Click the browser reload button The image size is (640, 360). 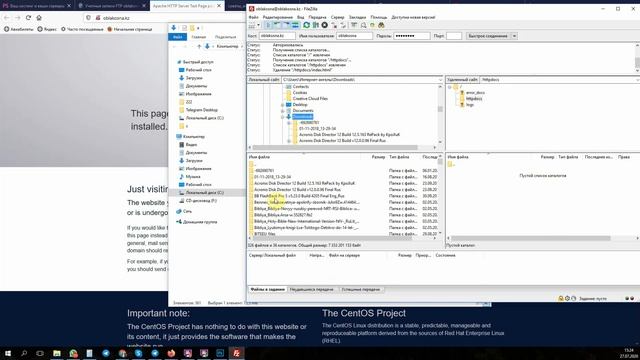(28, 18)
